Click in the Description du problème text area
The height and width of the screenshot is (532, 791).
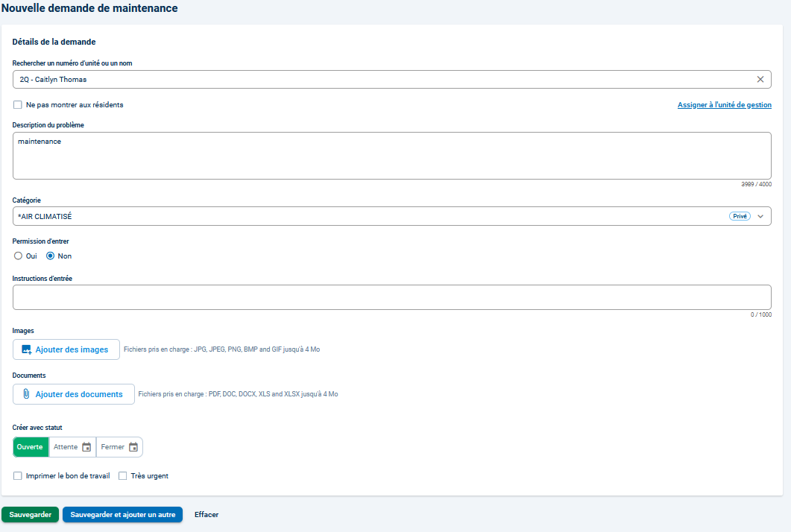coord(392,156)
